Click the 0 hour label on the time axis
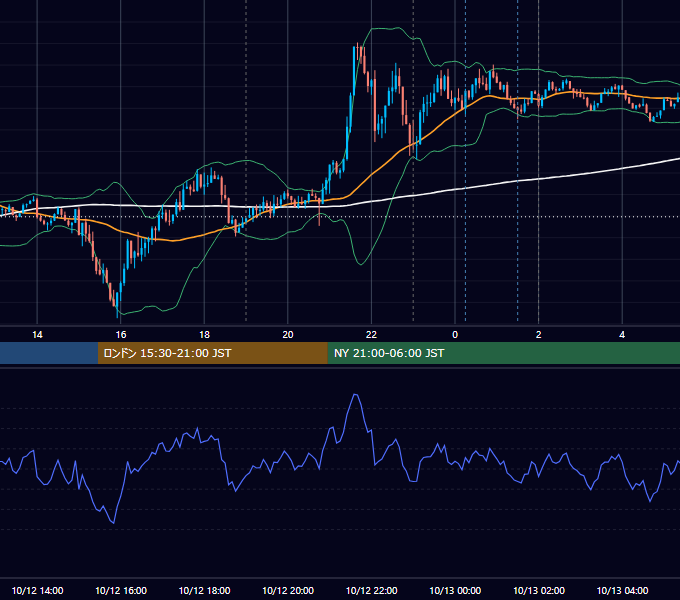 [455, 335]
